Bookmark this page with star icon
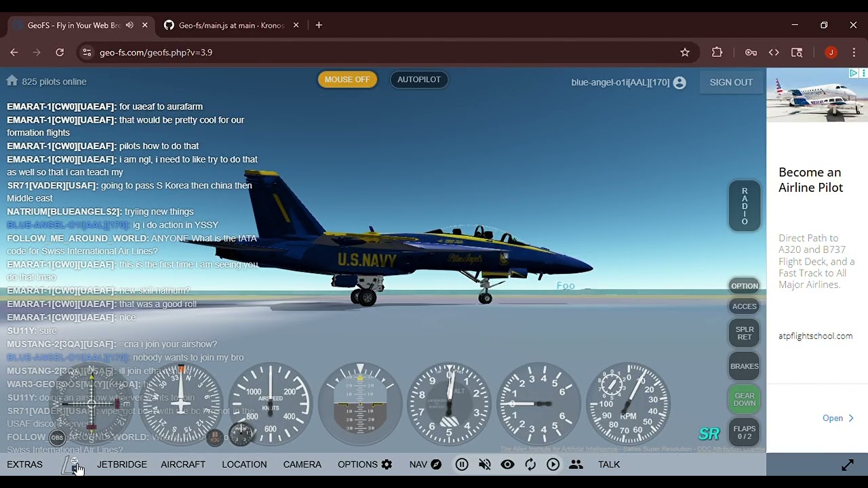The width and height of the screenshot is (868, 488). coord(685,52)
